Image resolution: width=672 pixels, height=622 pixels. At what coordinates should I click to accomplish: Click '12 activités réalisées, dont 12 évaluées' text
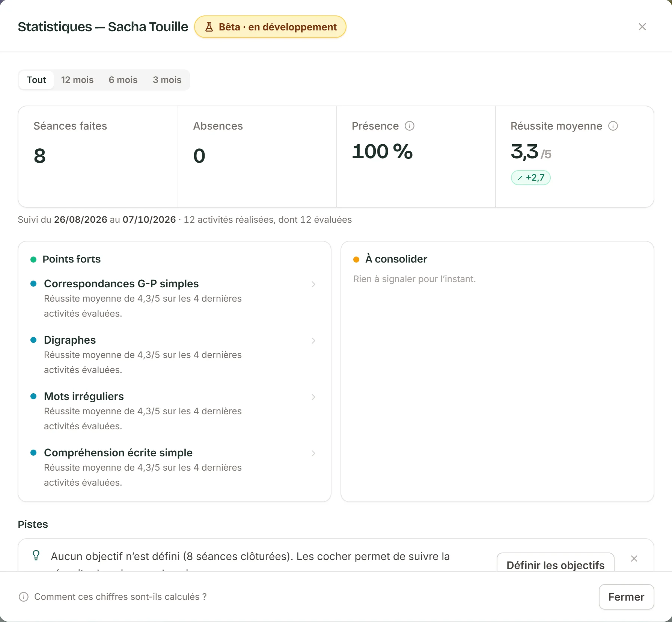(x=268, y=220)
